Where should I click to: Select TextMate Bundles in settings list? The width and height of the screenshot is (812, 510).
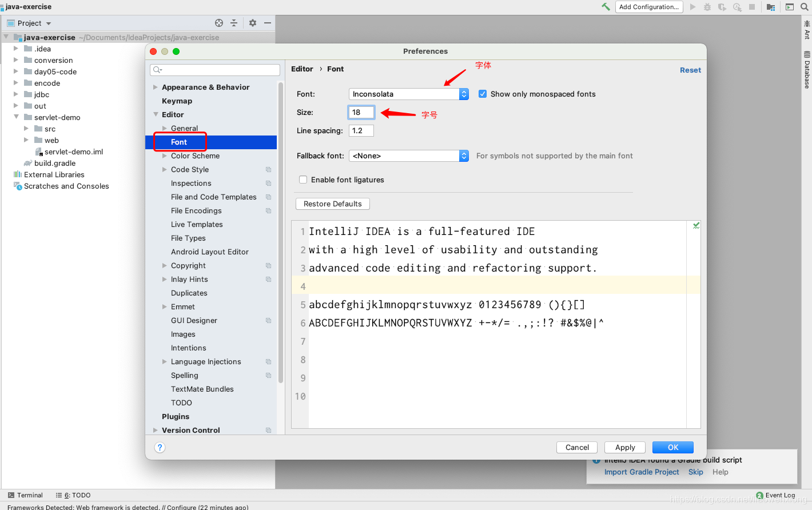(202, 389)
